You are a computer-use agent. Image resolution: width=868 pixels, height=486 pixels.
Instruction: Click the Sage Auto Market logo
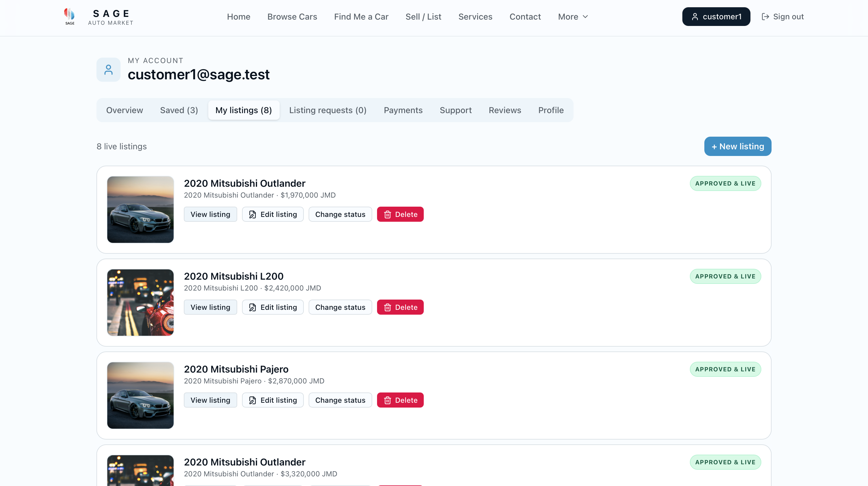click(x=98, y=17)
